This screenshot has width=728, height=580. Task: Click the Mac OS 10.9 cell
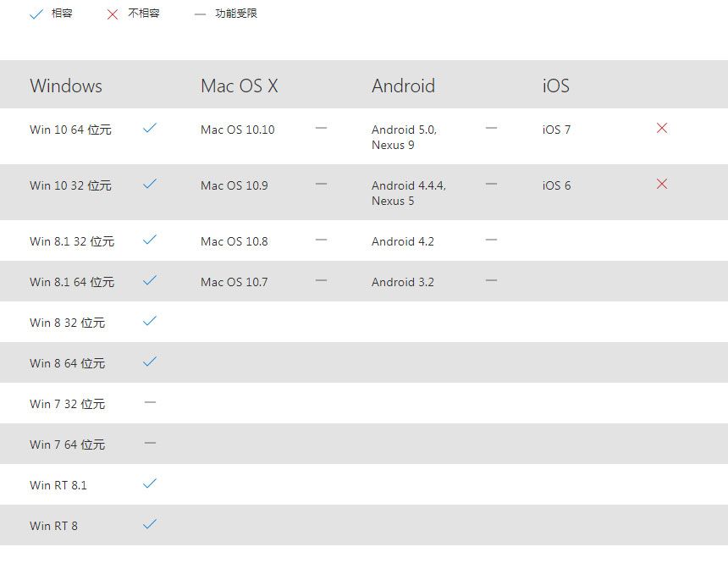coord(234,185)
